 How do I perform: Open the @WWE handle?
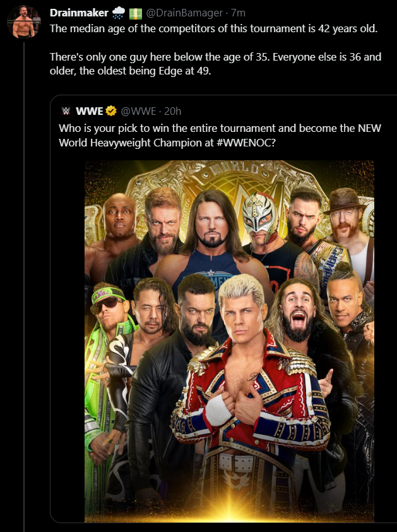tap(138, 111)
